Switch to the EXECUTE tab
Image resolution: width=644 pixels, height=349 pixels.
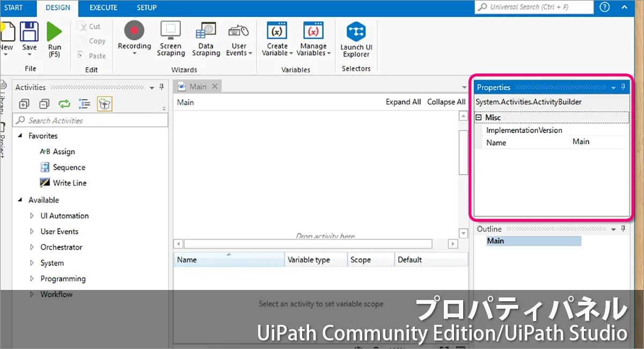coord(104,8)
